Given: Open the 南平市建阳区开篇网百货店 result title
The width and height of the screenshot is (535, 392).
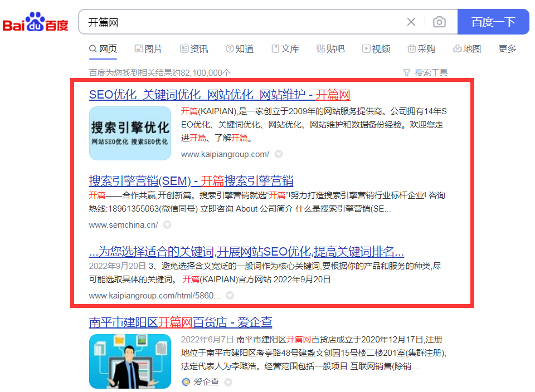Looking at the screenshot, I should 181,322.
